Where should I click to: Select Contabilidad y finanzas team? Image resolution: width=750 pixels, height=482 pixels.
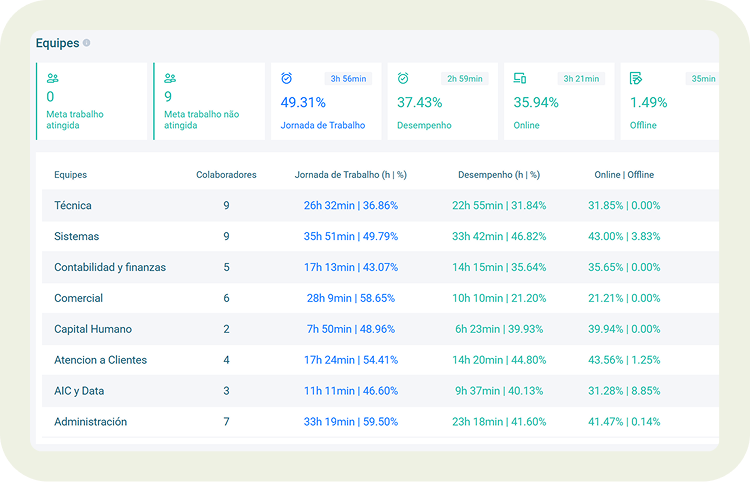point(110,268)
